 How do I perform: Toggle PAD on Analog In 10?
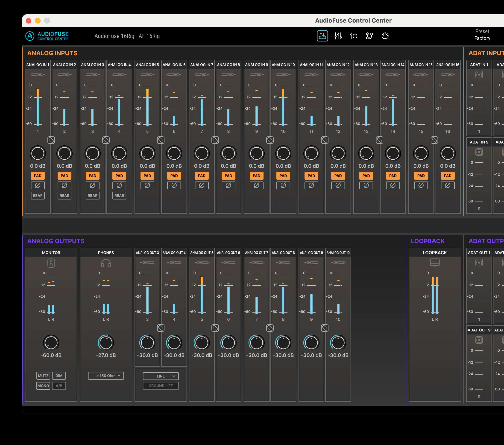283,176
